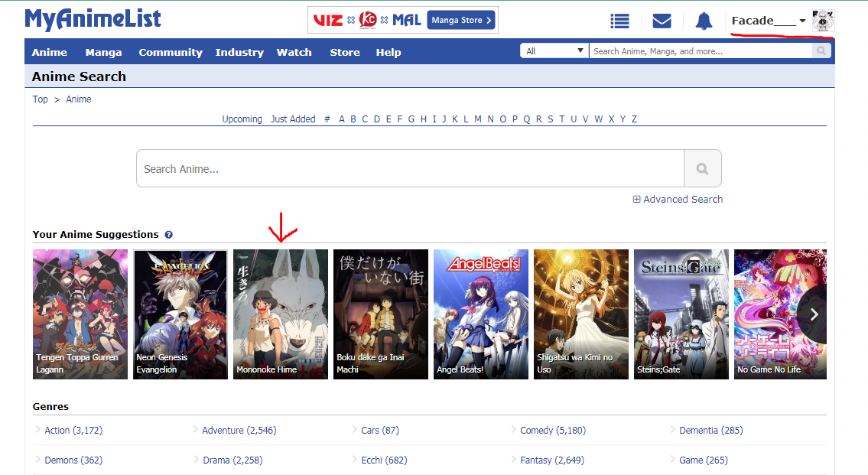The image size is (868, 475).
Task: Open the Help menu
Action: pyautogui.click(x=388, y=52)
